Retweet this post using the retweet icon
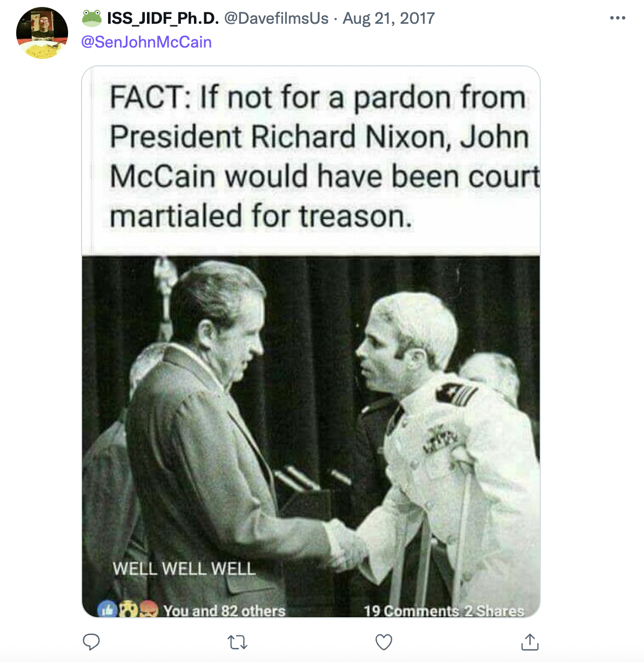This screenshot has height=662, width=644. (237, 642)
